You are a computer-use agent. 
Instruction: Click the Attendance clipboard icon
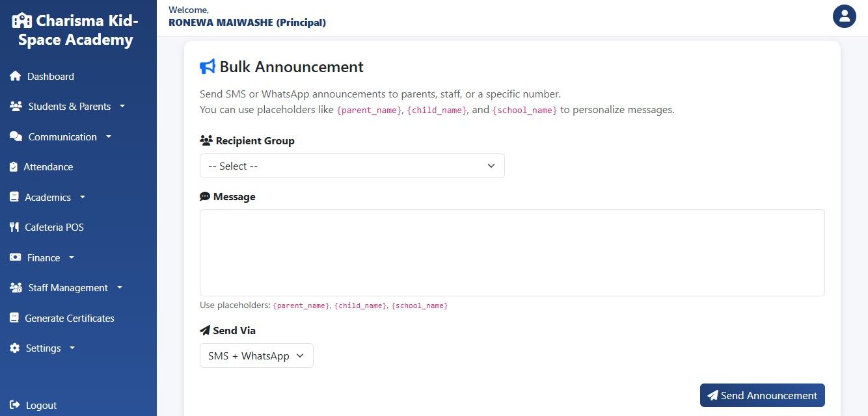[x=14, y=167]
